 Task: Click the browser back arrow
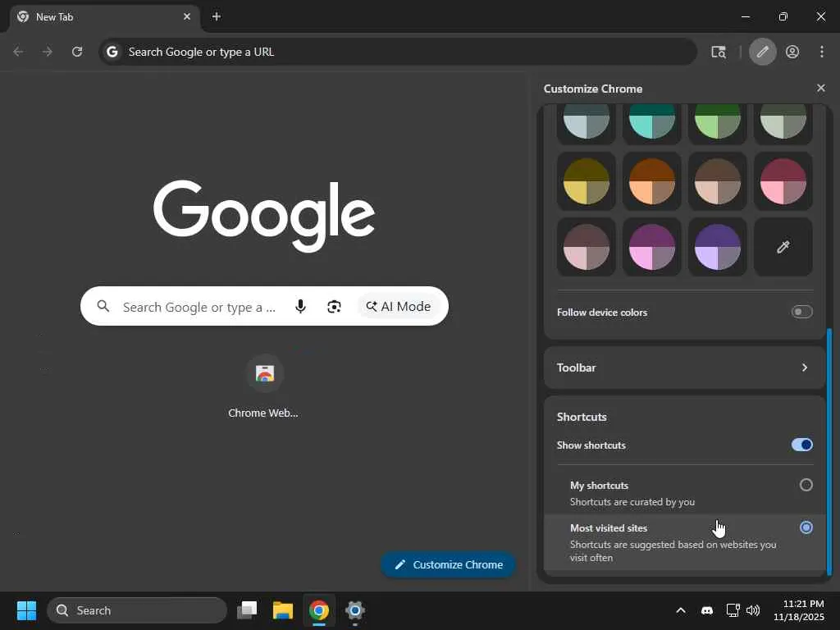click(18, 52)
